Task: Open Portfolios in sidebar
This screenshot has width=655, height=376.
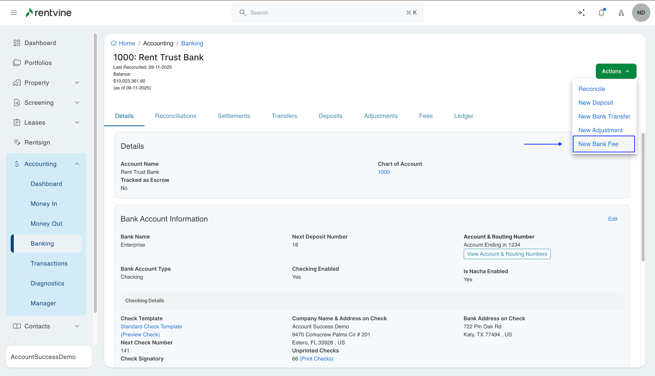Action: [x=38, y=63]
